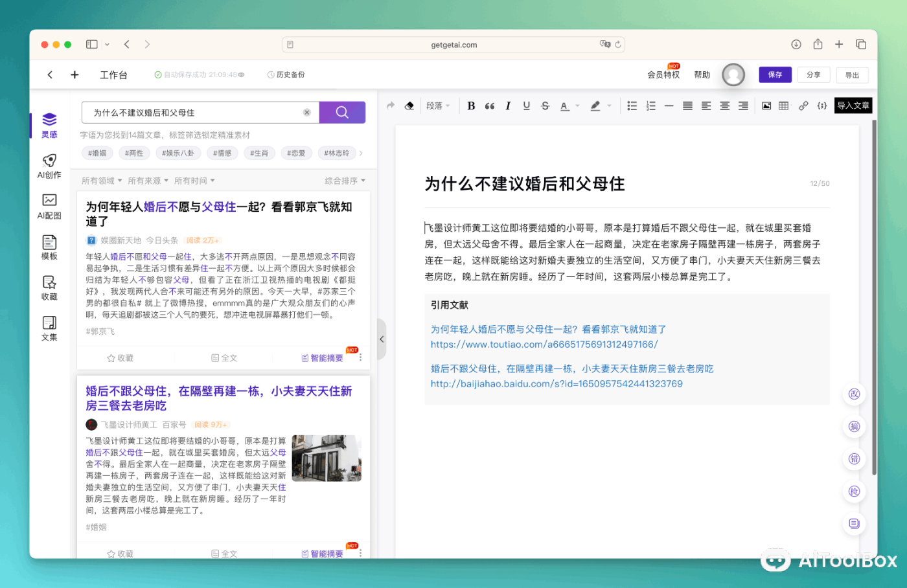The height and width of the screenshot is (588, 907).
Task: Click the bulleted list icon
Action: click(632, 106)
